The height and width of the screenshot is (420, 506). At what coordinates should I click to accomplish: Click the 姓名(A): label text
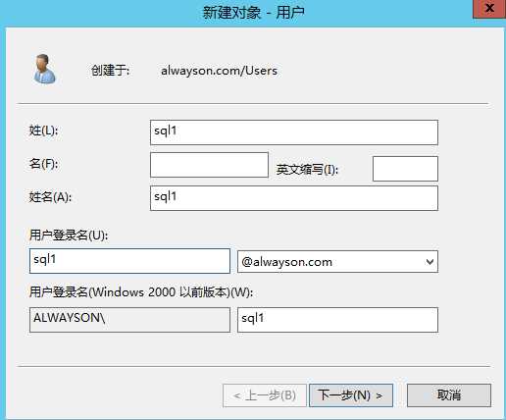point(50,197)
